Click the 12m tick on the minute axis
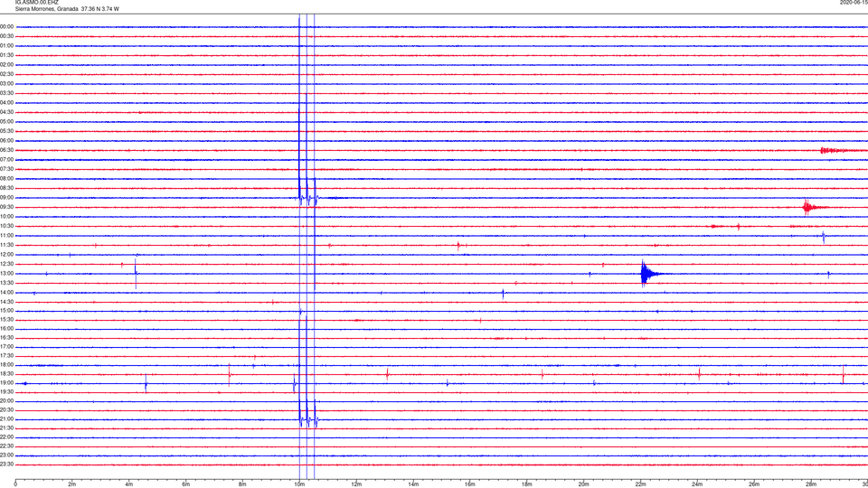The image size is (868, 488). [x=356, y=484]
